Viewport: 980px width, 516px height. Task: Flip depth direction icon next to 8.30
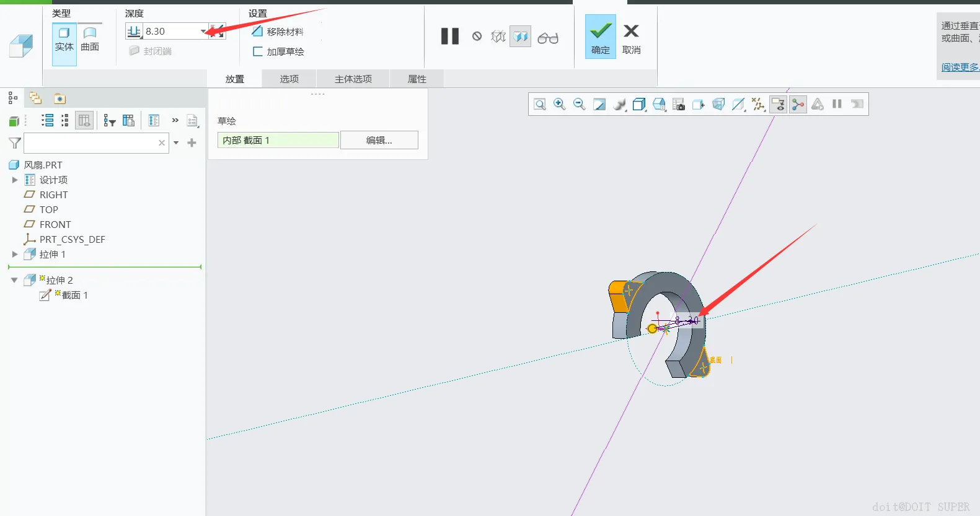point(217,31)
